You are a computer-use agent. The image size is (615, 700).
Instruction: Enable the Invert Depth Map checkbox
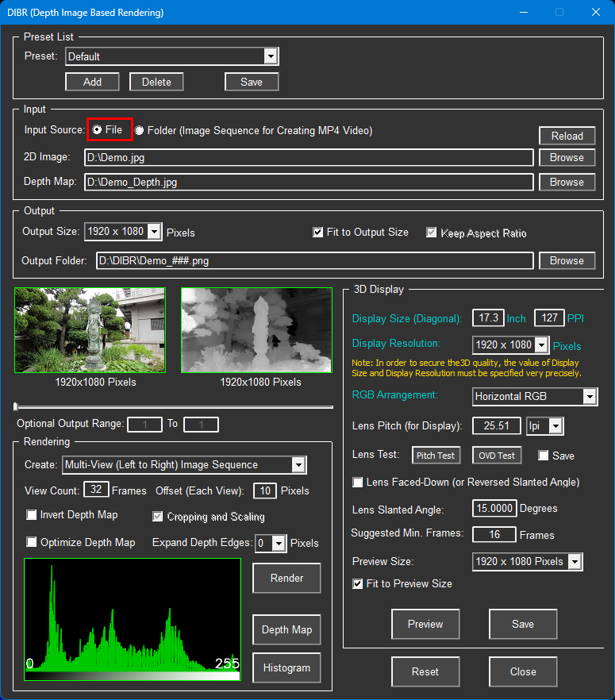click(32, 515)
